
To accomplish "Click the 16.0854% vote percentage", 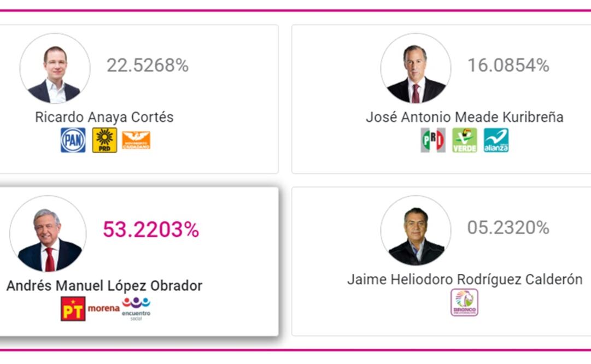I will click(508, 66).
